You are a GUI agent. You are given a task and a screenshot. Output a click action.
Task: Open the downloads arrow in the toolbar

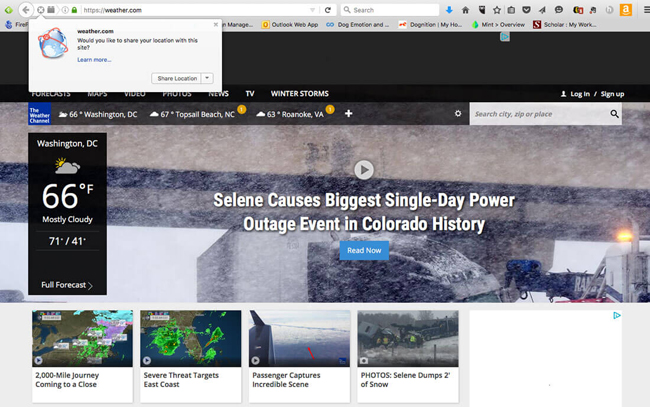click(x=449, y=10)
